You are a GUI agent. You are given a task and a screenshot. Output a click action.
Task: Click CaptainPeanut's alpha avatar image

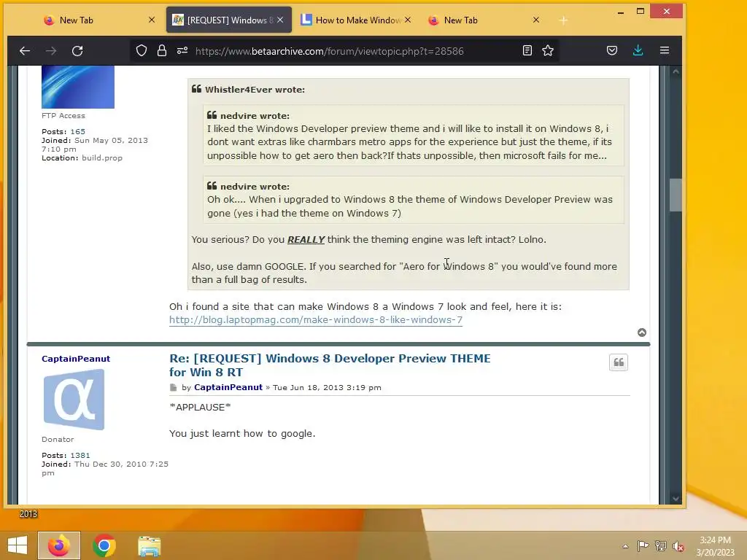point(74,400)
